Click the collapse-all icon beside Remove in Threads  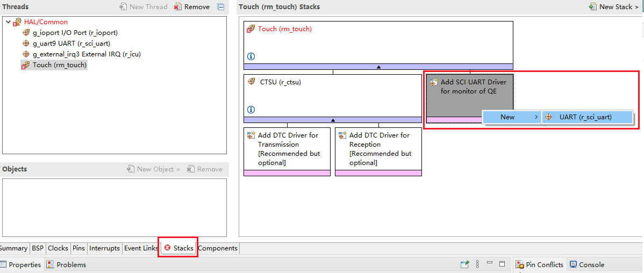[220, 7]
